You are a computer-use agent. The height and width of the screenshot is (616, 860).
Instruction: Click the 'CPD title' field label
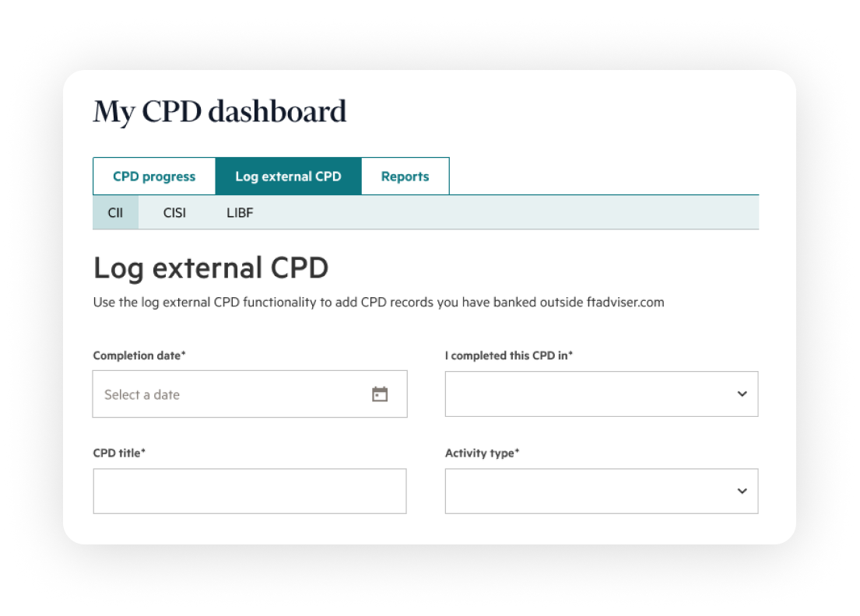[x=119, y=453]
